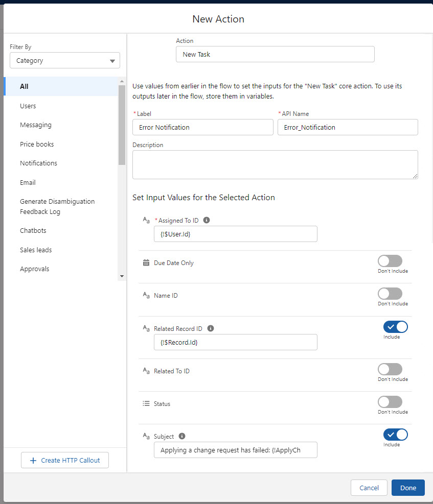
Task: Click info icon next to Subject
Action: click(x=182, y=436)
